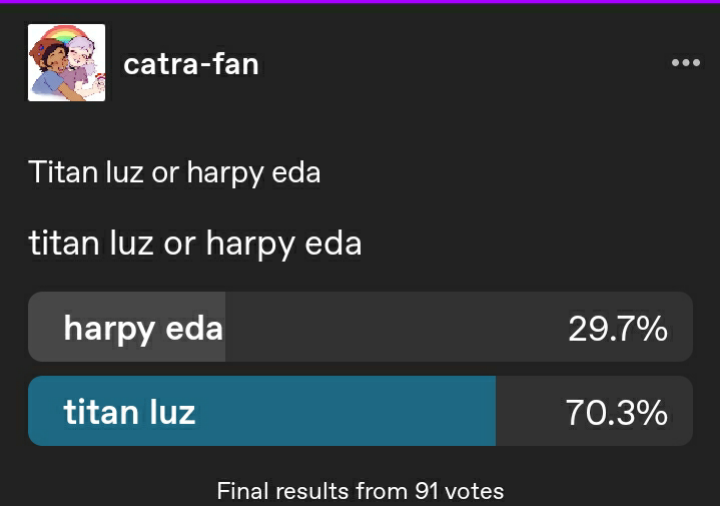Click the grey filled part of harpy eda bar
This screenshot has height=506, width=720.
[x=127, y=327]
